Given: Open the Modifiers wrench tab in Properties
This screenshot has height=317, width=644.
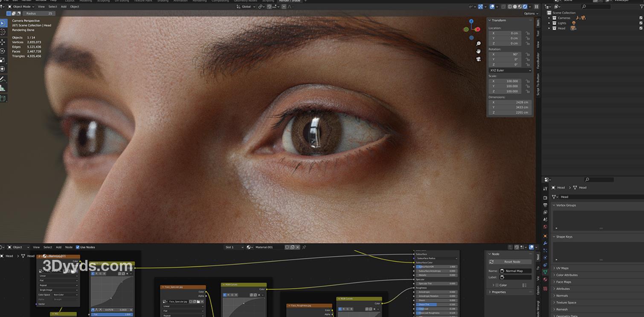Looking at the screenshot, I should pos(545,243).
